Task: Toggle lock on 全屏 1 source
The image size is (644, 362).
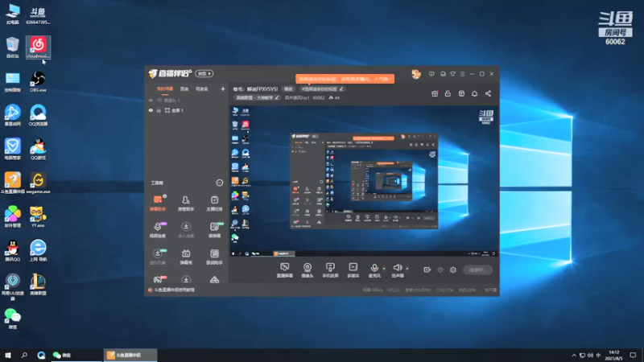Action: (159, 110)
